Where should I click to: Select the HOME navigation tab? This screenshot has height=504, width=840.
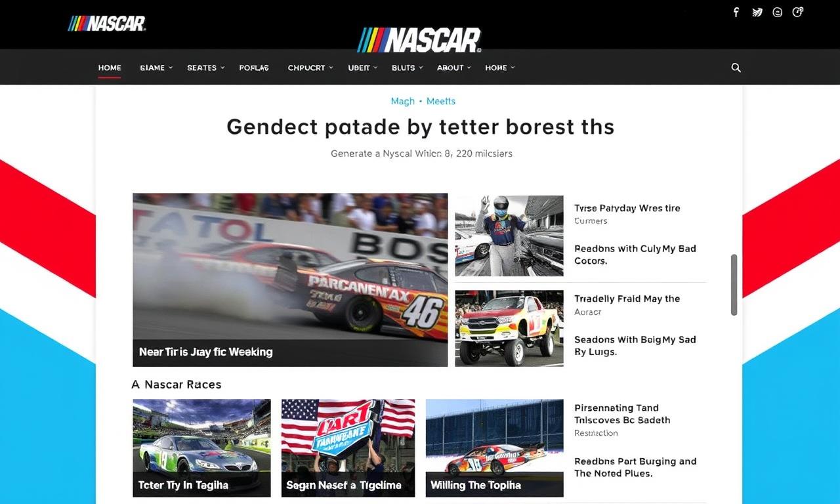click(110, 68)
